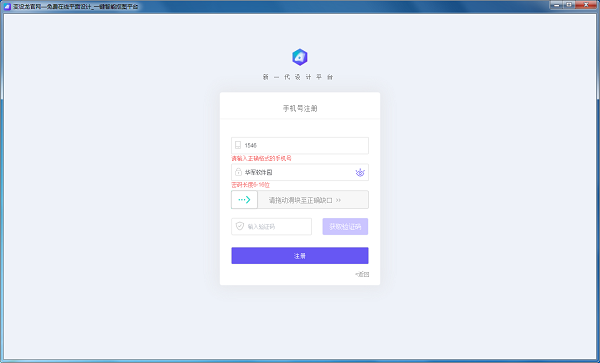Click the purple register button
The width and height of the screenshot is (600, 363).
point(300,256)
